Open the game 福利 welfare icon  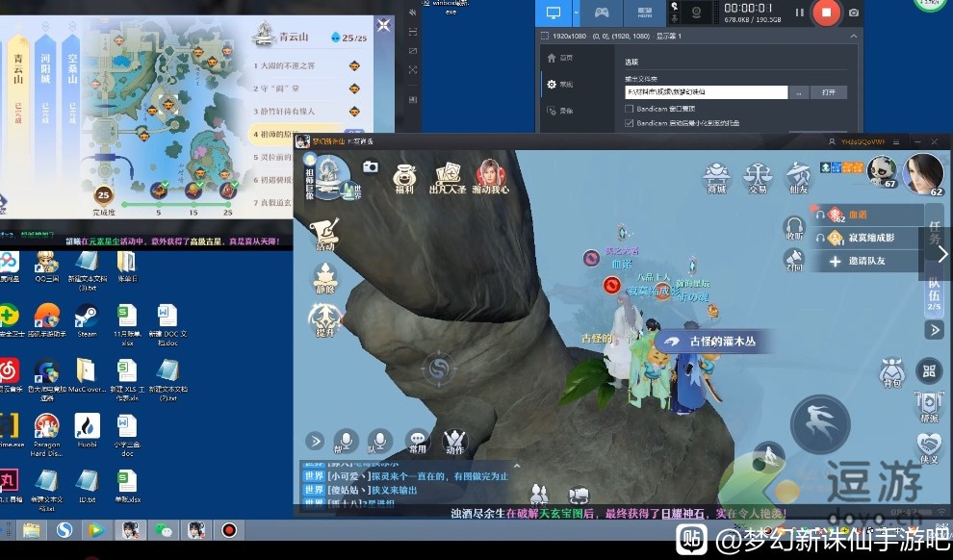click(x=404, y=179)
